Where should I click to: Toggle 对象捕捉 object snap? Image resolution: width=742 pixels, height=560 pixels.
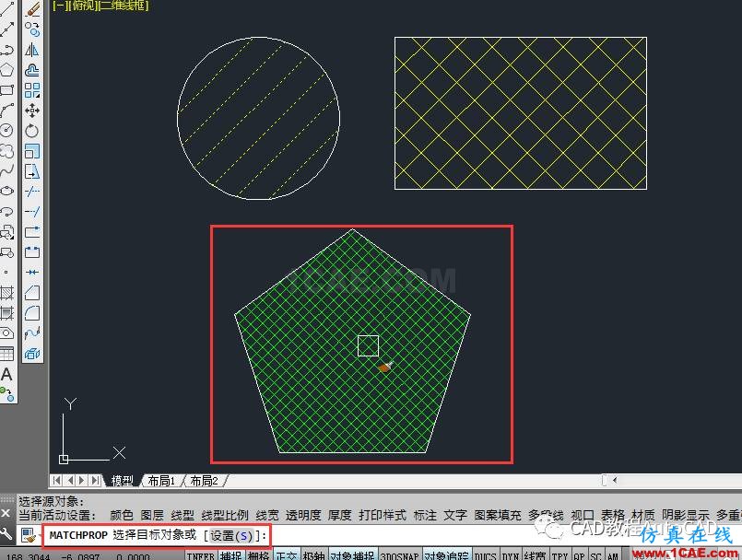(352, 555)
